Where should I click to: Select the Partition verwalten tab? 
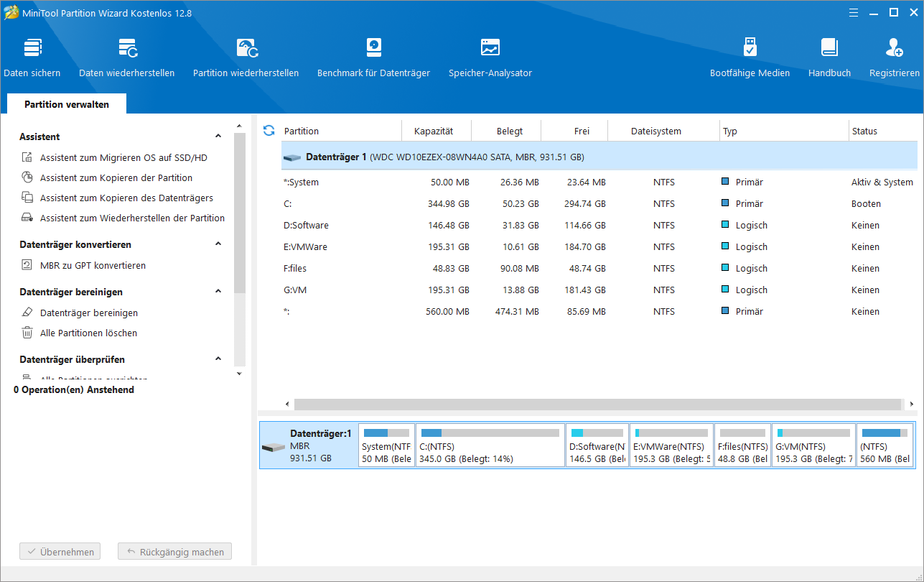(x=67, y=104)
